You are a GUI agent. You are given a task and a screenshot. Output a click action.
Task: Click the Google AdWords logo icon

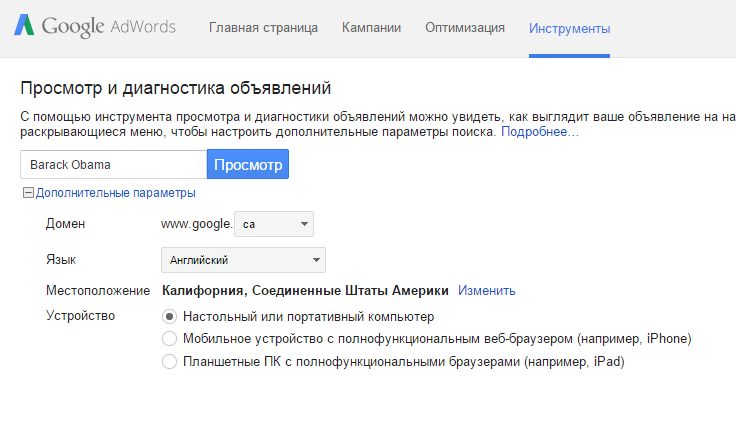point(24,25)
